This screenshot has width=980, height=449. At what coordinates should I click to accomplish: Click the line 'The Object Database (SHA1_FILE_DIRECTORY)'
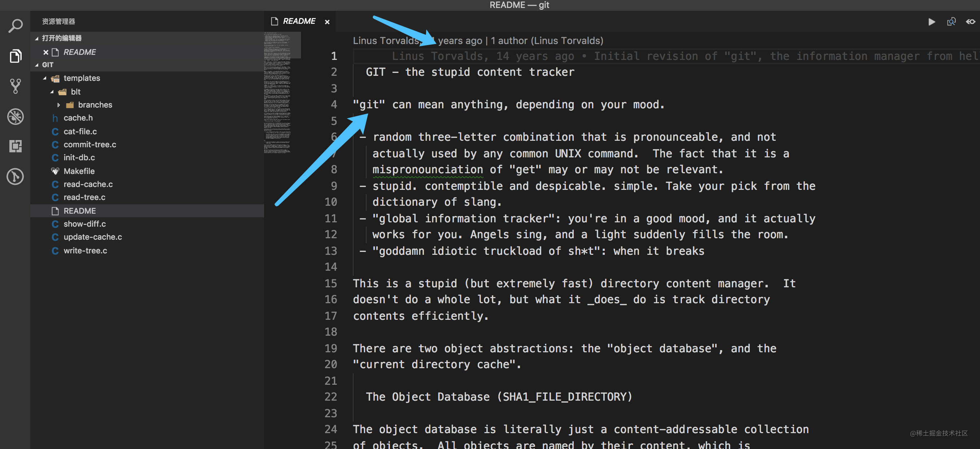click(499, 397)
